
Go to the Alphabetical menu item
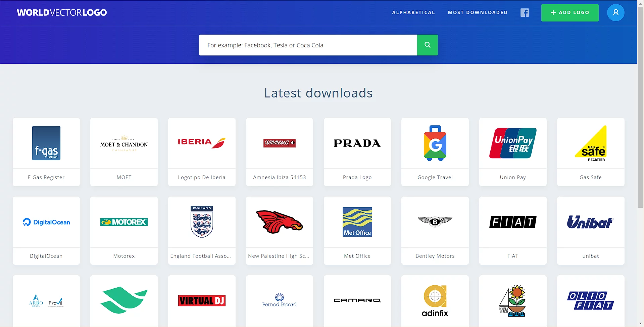pyautogui.click(x=413, y=13)
